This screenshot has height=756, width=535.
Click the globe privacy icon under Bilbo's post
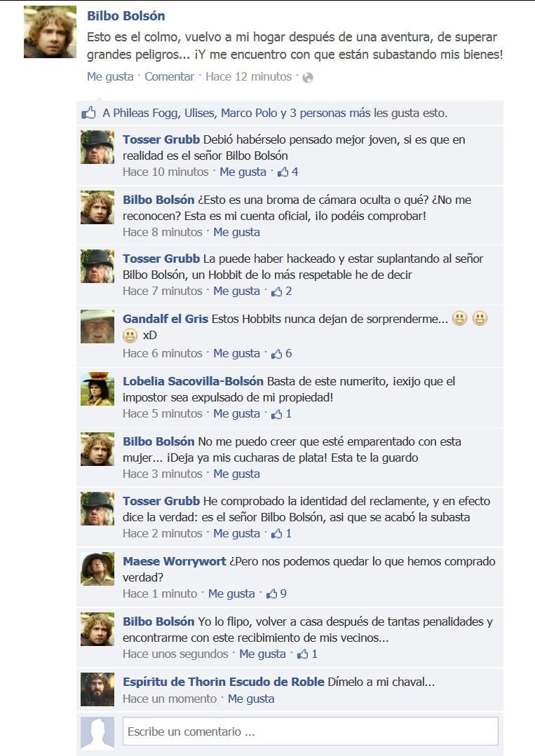tap(307, 78)
